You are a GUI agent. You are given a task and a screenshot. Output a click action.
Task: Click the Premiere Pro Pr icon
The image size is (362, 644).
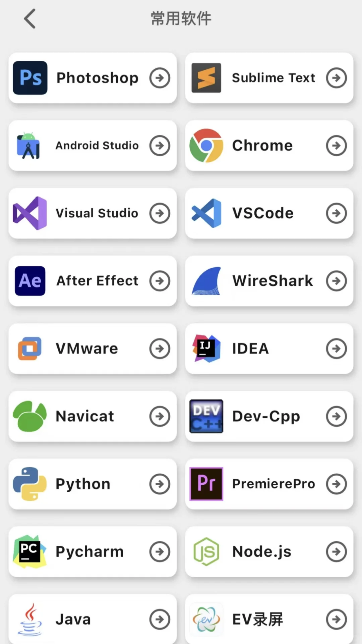pos(206,484)
